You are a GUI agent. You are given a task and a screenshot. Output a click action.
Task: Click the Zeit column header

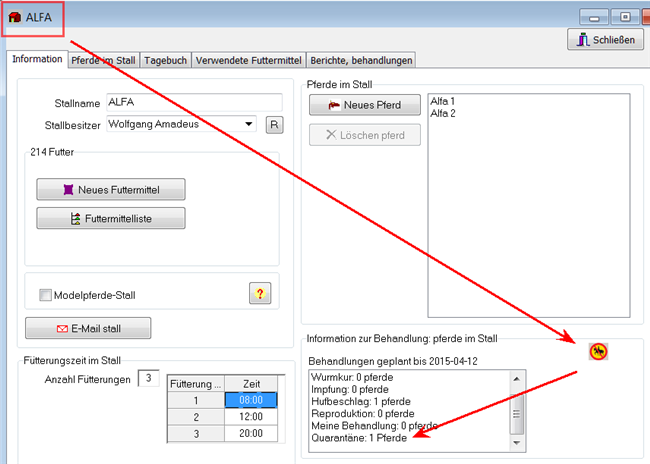point(251,384)
